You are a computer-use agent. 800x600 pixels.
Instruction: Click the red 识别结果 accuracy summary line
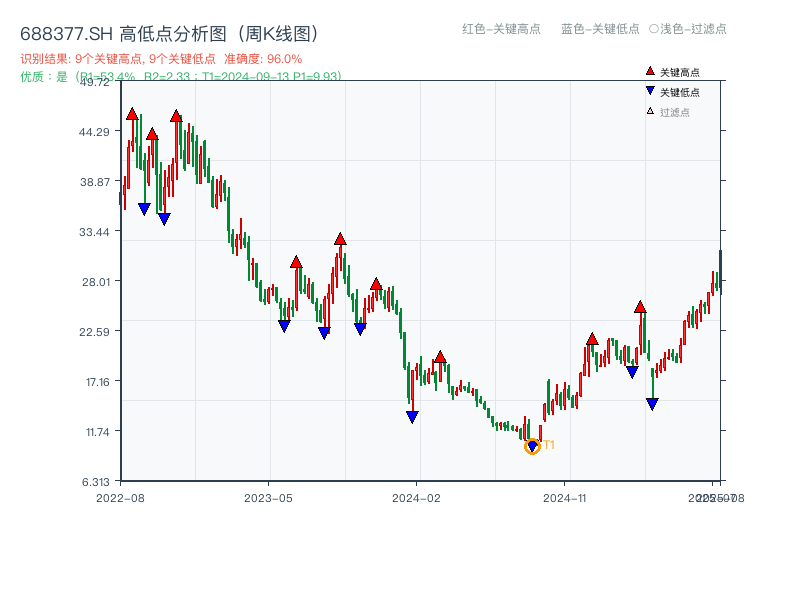pos(161,59)
